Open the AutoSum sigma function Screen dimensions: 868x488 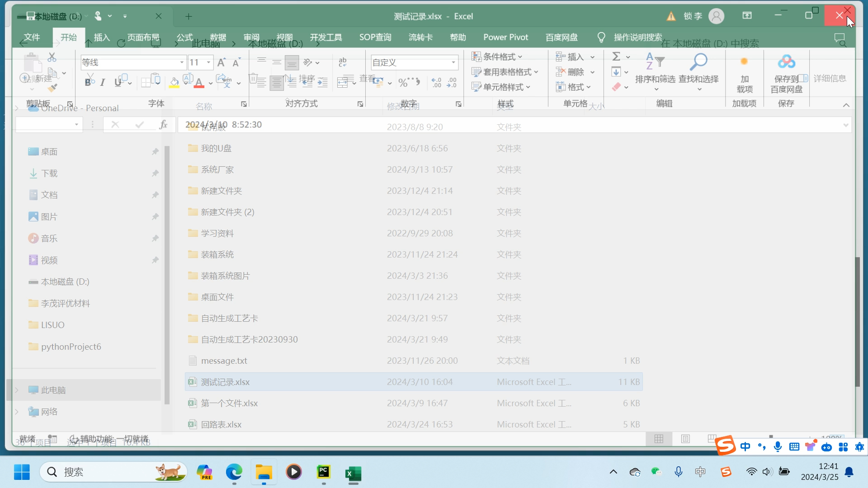click(x=616, y=56)
